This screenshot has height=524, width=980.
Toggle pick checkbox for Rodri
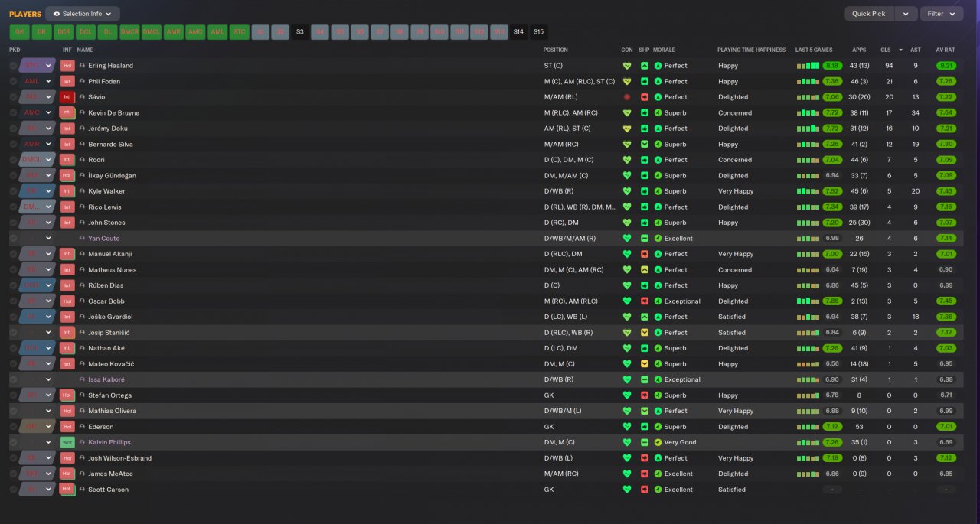[13, 160]
